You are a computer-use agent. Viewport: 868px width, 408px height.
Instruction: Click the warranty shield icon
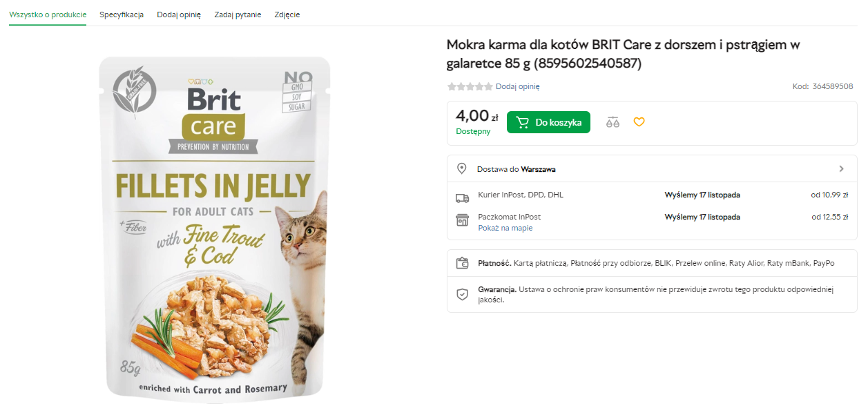(x=462, y=294)
